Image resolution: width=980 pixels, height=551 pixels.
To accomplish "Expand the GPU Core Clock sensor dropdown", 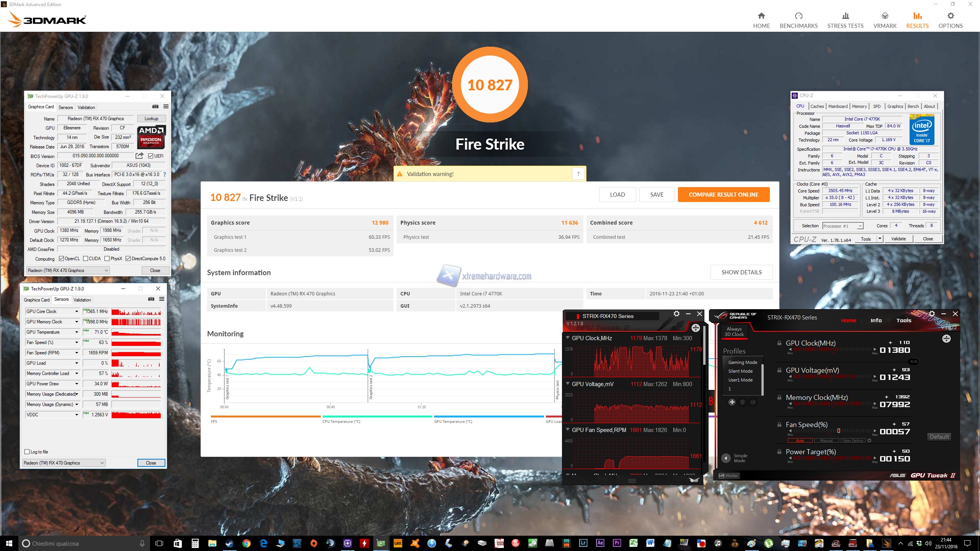I will click(77, 311).
